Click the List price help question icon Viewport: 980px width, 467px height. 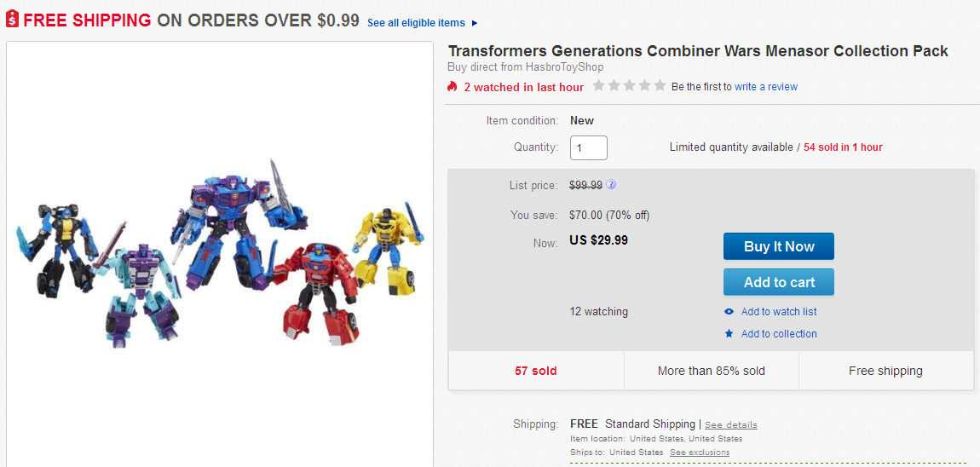tap(611, 185)
